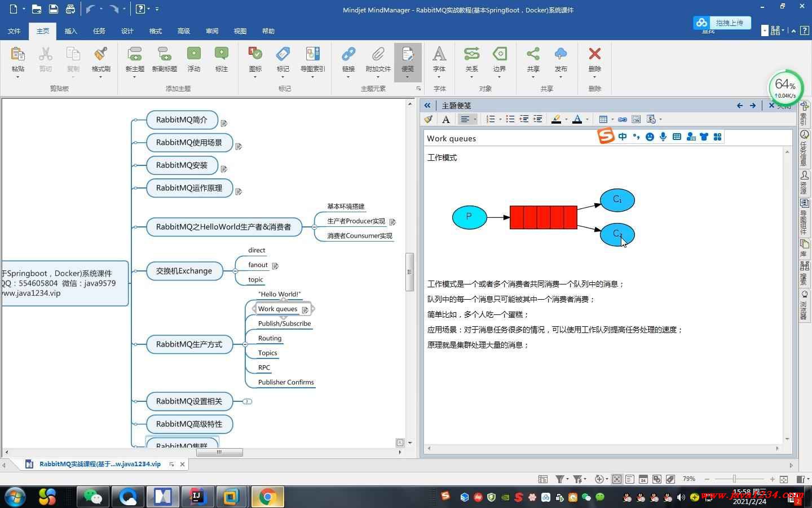Open the 粘贴 paste dropdown arrow
The image size is (812, 508).
17,77
